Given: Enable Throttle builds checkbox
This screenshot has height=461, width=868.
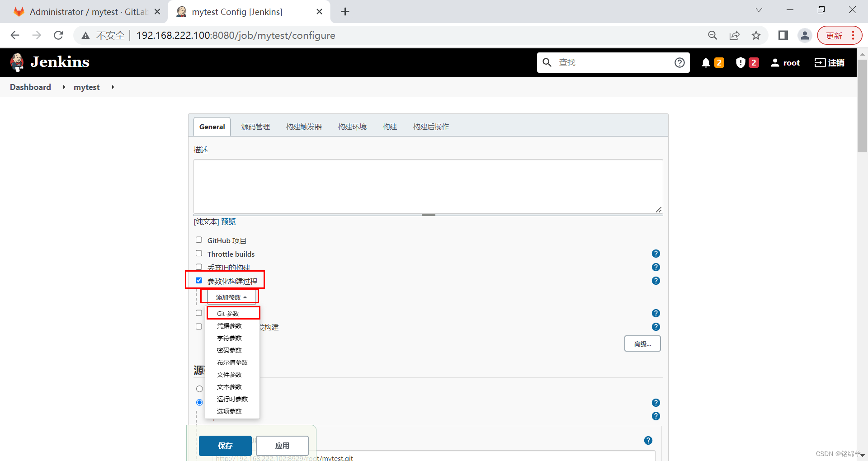Looking at the screenshot, I should coord(199,254).
